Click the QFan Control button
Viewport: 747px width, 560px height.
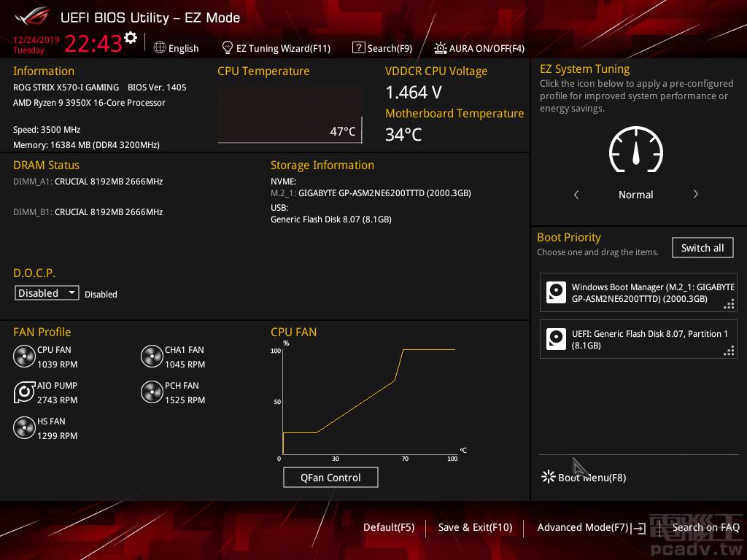tap(330, 478)
